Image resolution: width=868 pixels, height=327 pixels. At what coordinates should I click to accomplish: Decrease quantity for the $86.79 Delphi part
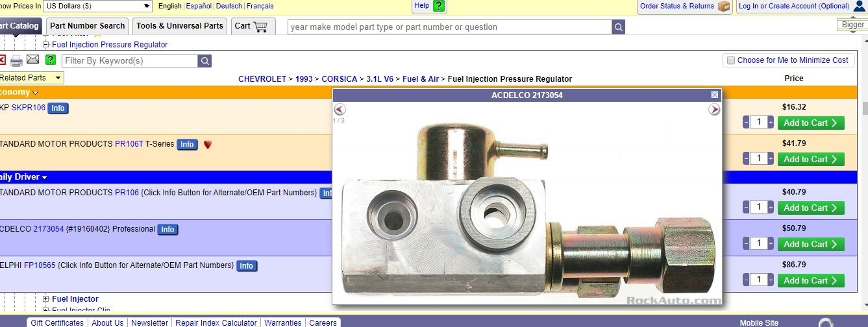point(746,280)
